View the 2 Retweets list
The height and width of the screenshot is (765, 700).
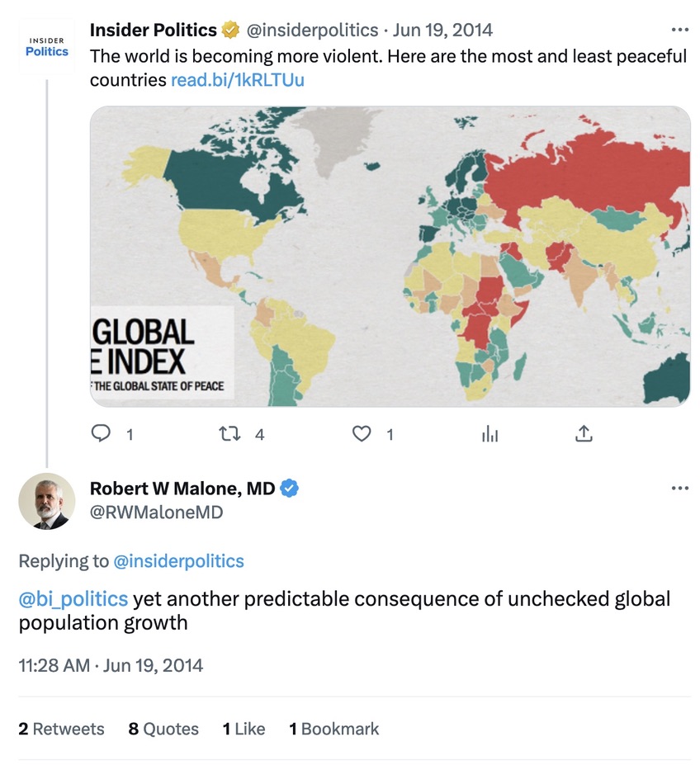[62, 729]
